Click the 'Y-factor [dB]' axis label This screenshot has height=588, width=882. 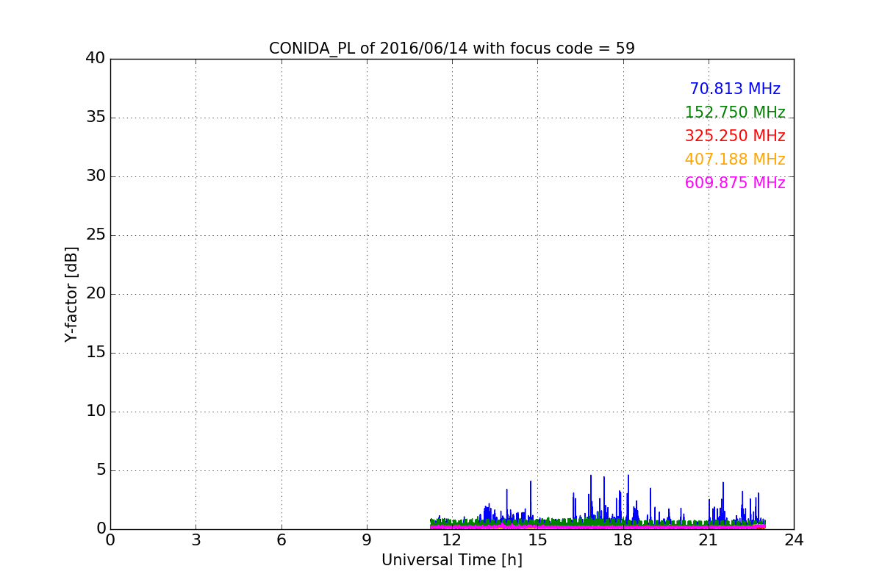point(71,294)
